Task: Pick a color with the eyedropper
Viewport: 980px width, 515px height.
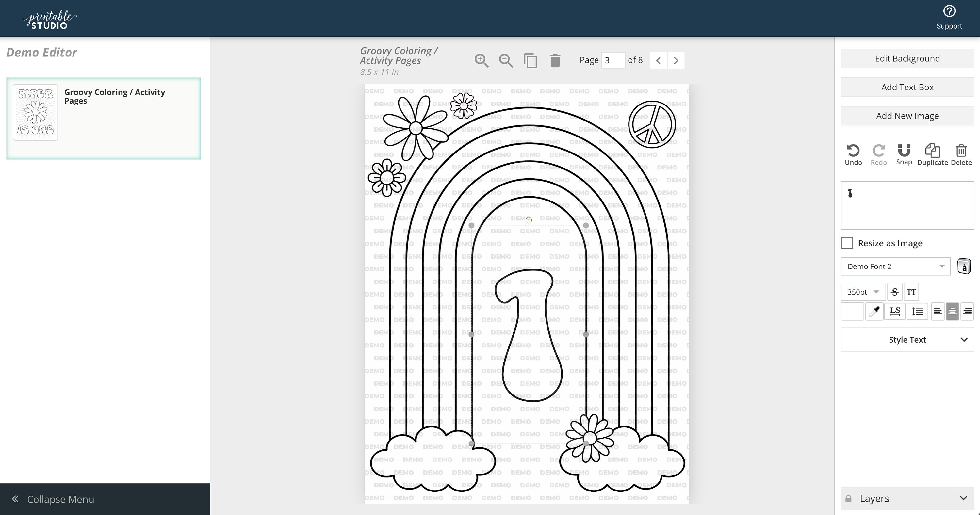Action: coord(874,312)
